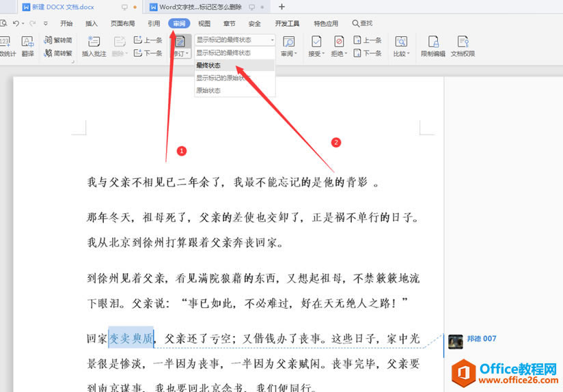Click the 限制编辑 restrict editing icon
Image resolution: width=563 pixels, height=392 pixels.
[x=433, y=42]
